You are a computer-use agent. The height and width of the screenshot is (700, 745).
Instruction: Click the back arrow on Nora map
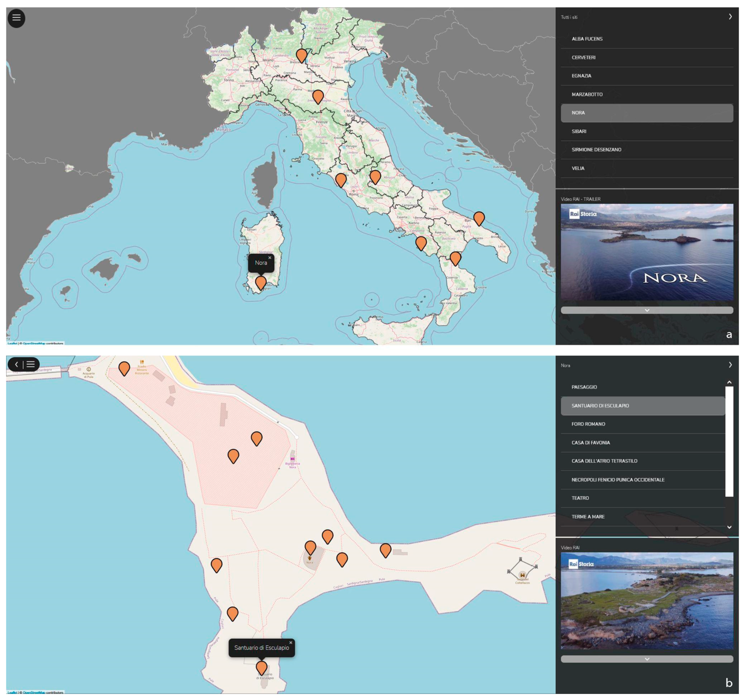16,365
